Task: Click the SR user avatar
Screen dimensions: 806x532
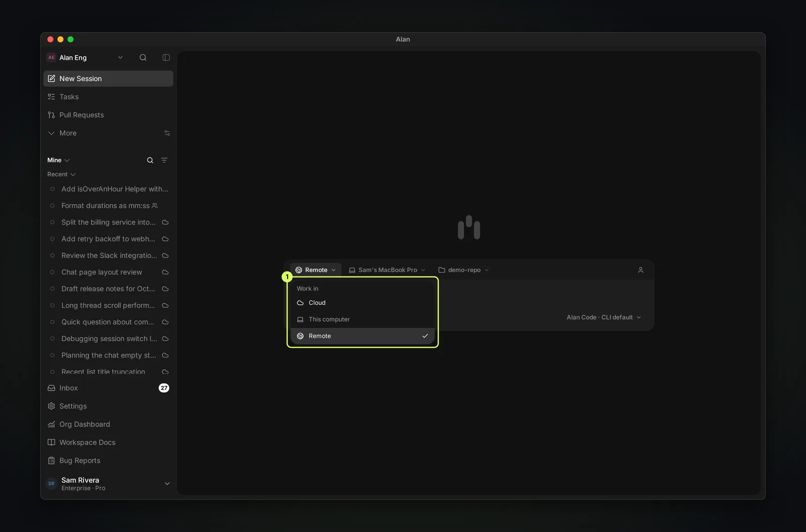Action: click(x=51, y=484)
